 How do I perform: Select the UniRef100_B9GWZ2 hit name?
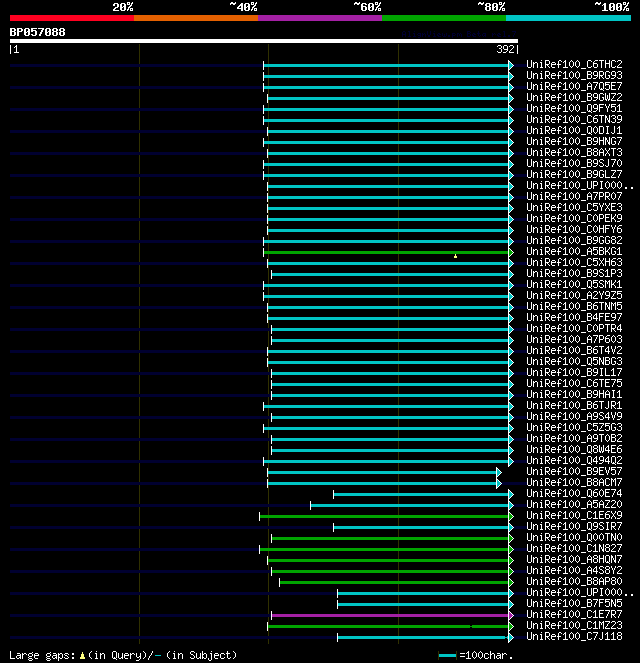574,97
